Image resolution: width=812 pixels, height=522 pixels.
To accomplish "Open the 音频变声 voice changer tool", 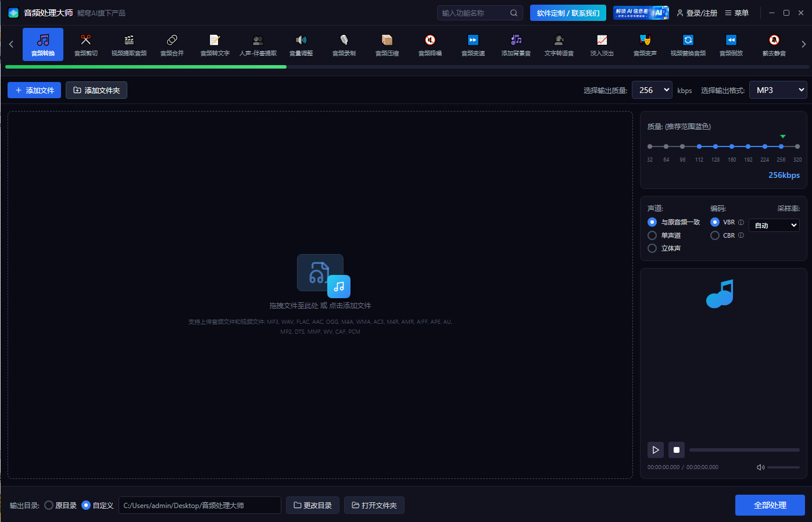I will [645, 44].
